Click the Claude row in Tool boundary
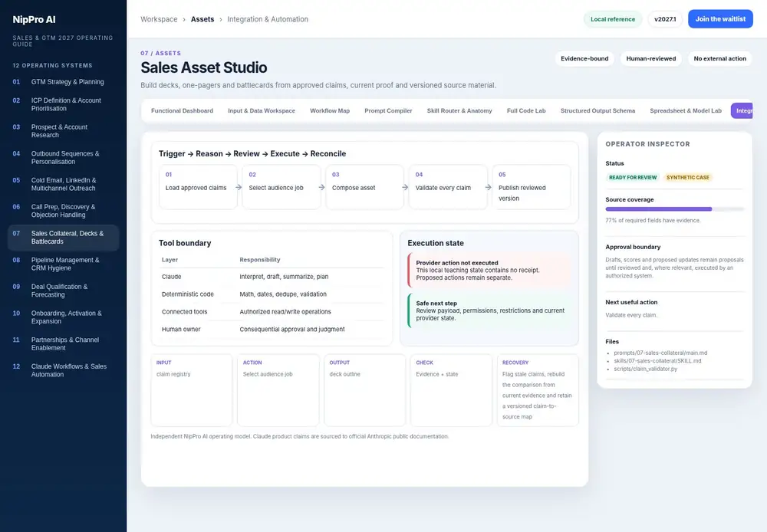Viewport: 767px width, 532px height. [272, 277]
